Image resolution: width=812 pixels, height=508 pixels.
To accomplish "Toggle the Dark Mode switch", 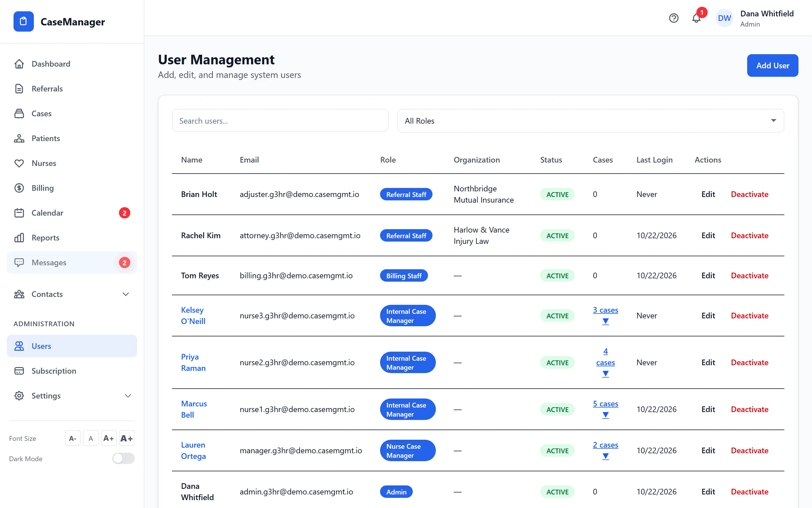I will (123, 459).
